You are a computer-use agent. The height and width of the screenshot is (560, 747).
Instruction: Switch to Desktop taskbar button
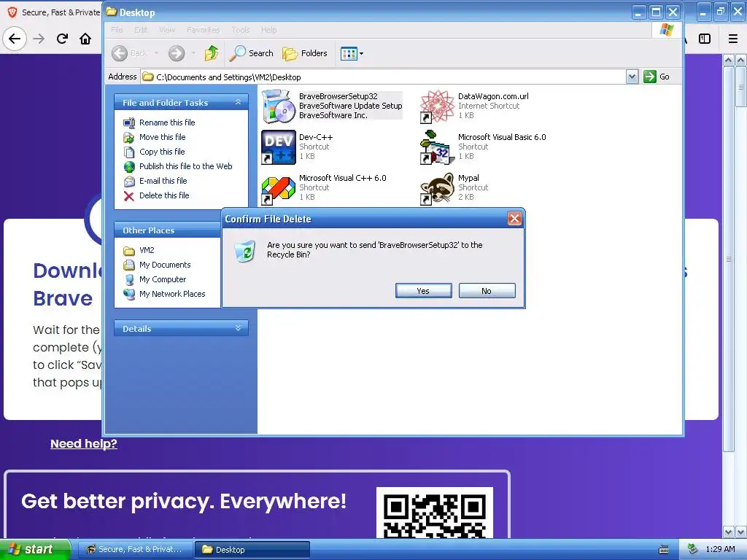coord(252,550)
